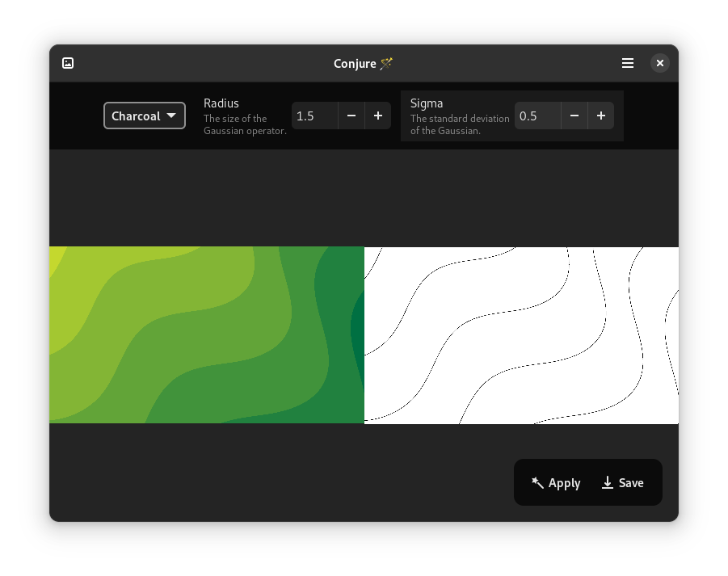Increase Sigma with the plus button

coord(601,116)
